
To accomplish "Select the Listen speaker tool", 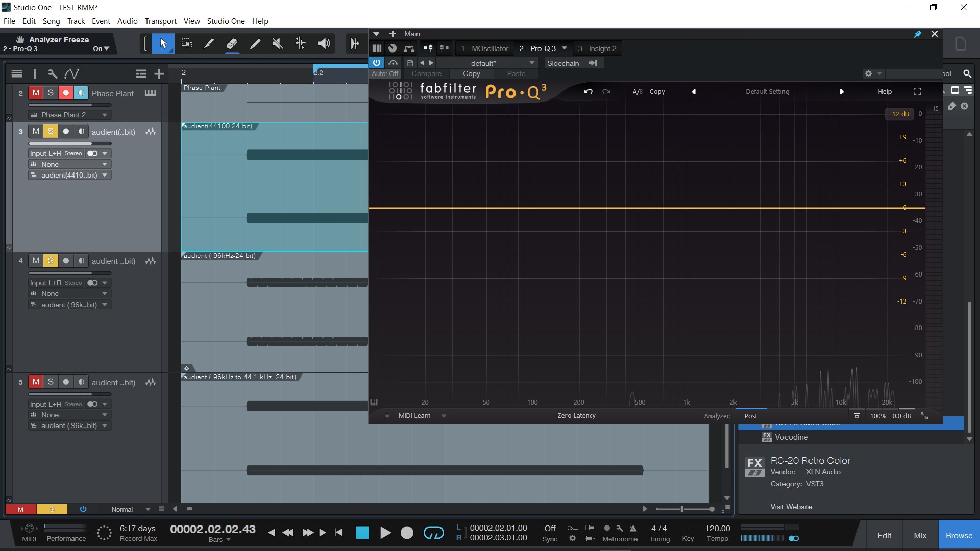I will pos(324,44).
